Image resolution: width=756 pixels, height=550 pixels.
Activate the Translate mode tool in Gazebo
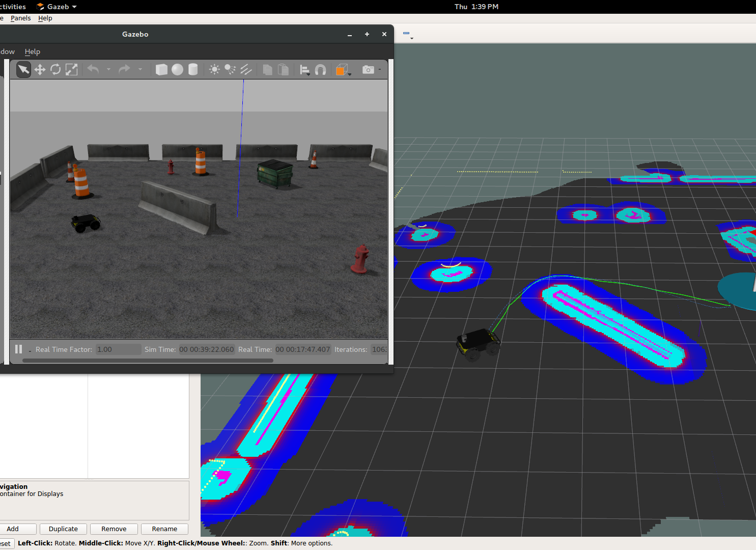pos(40,69)
